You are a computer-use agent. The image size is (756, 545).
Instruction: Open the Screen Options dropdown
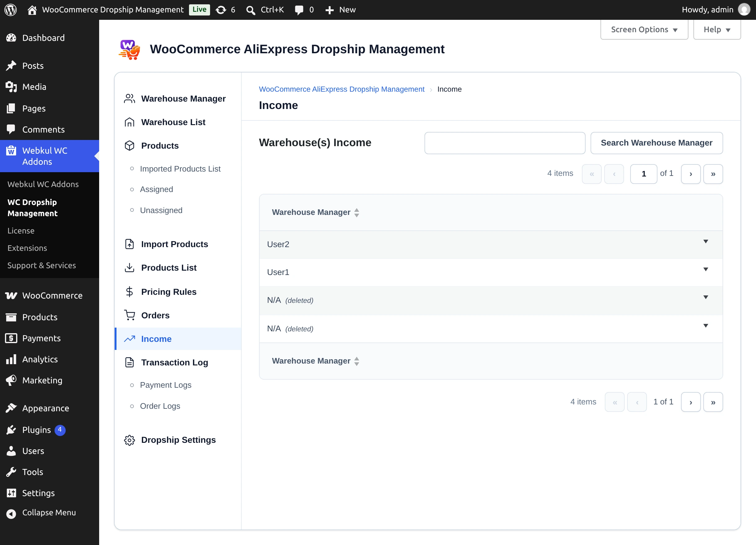[644, 30]
